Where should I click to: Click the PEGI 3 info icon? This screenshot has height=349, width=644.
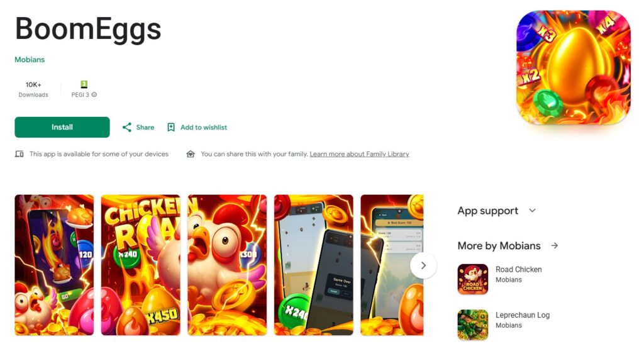pyautogui.click(x=94, y=95)
